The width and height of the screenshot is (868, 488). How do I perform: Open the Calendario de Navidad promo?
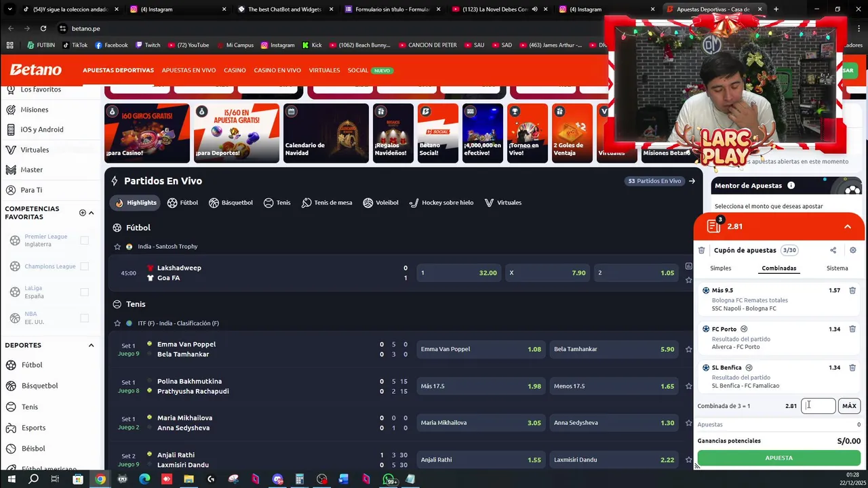(x=325, y=133)
